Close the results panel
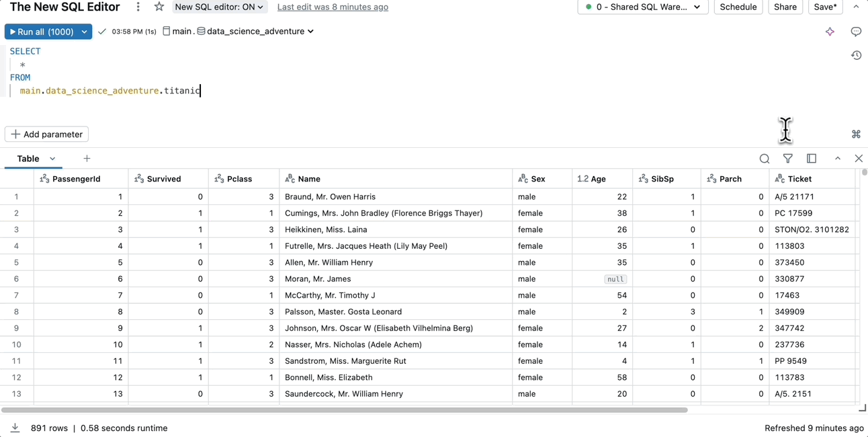Viewport: 868px width, 437px height. pos(859,159)
